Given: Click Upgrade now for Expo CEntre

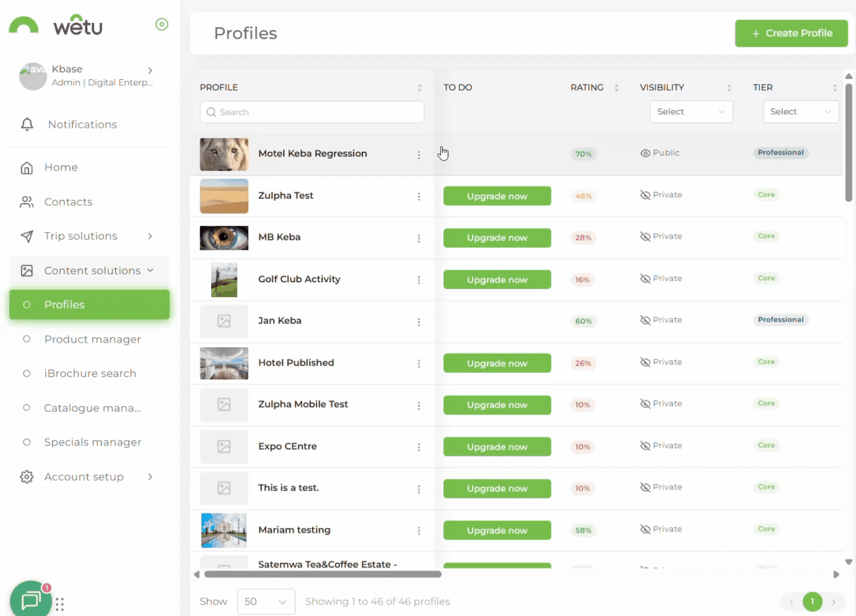Looking at the screenshot, I should [497, 447].
